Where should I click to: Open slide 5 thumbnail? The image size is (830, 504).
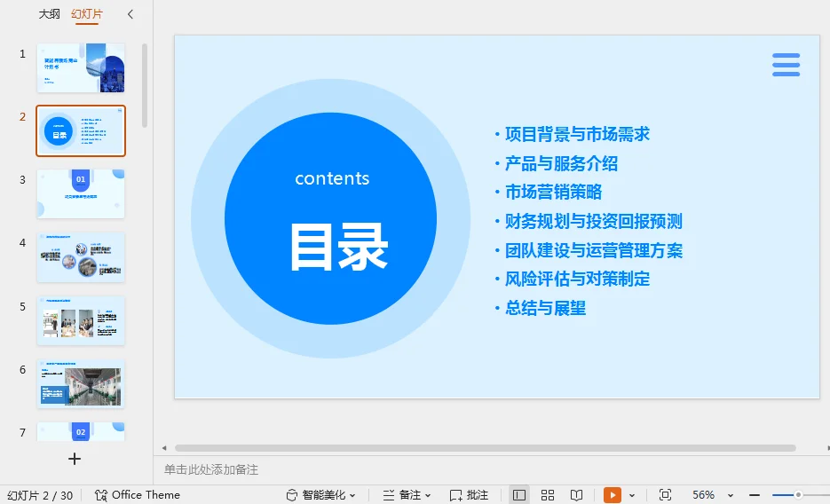(x=81, y=320)
